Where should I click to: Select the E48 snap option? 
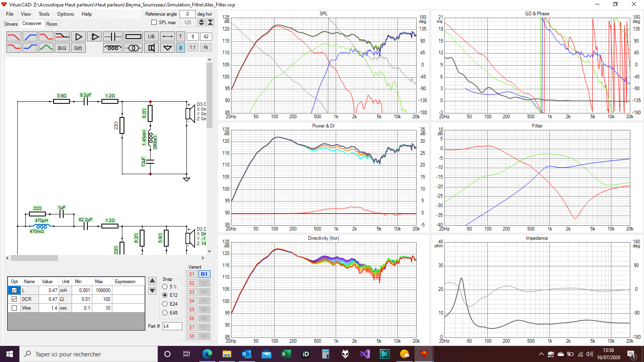click(x=165, y=313)
